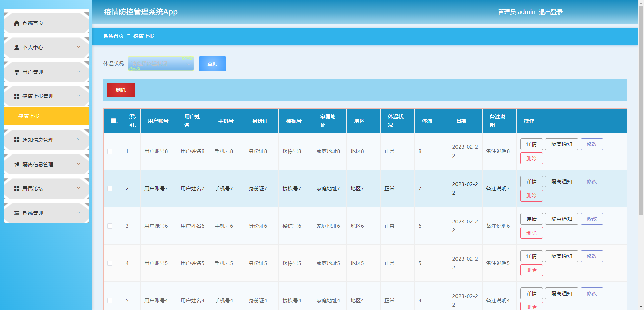Click 修改 for 用户账号5 row
Viewport: 644px width, 310px height.
(x=592, y=256)
